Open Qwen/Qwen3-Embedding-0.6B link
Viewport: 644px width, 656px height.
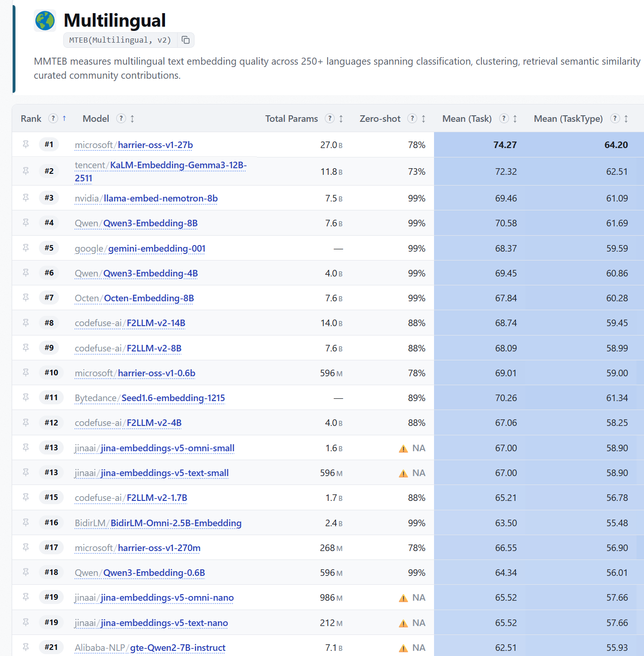[140, 573]
